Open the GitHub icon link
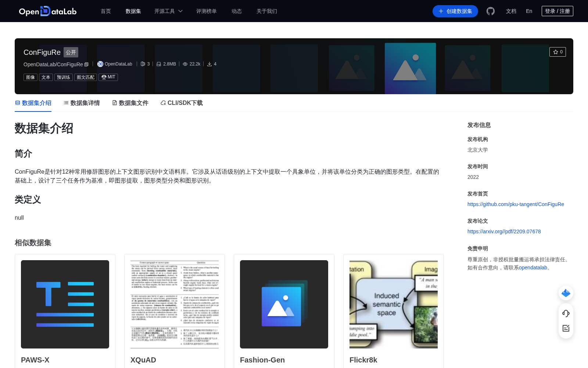Viewport: 588px width, 368px height. tap(491, 11)
